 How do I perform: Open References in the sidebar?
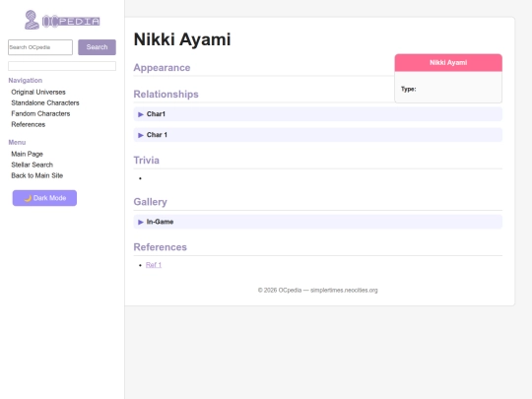tap(29, 124)
